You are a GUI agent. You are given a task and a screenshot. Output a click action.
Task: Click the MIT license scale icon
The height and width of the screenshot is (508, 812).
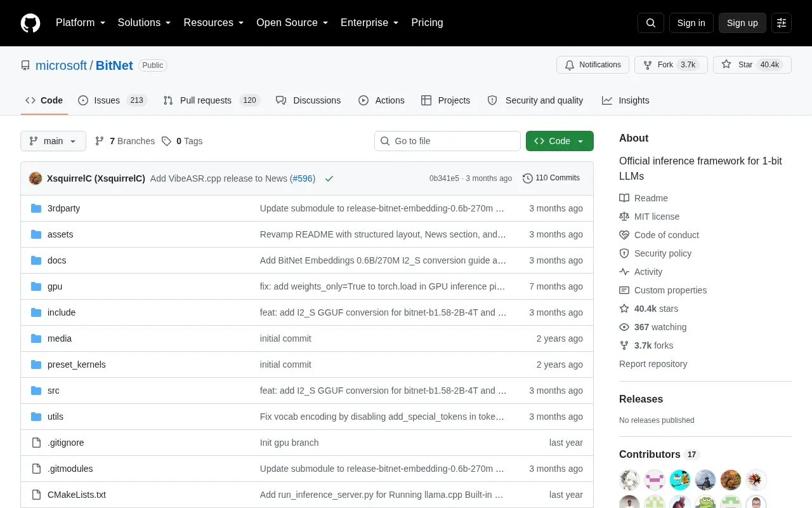pyautogui.click(x=624, y=217)
